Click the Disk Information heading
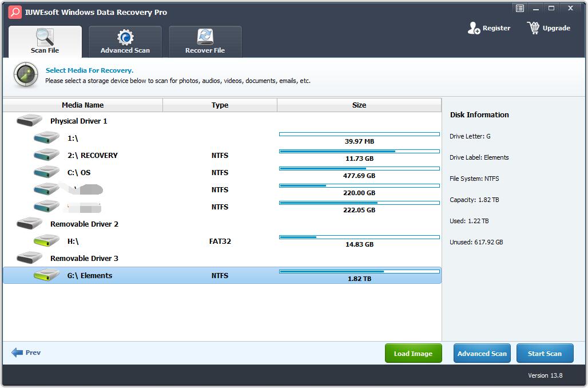 pos(479,115)
